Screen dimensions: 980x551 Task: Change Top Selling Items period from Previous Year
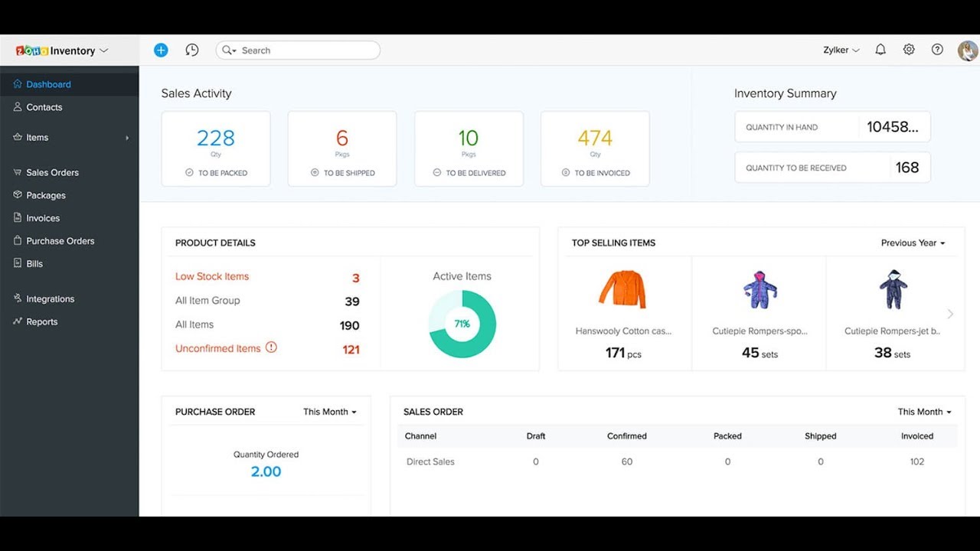tap(913, 243)
